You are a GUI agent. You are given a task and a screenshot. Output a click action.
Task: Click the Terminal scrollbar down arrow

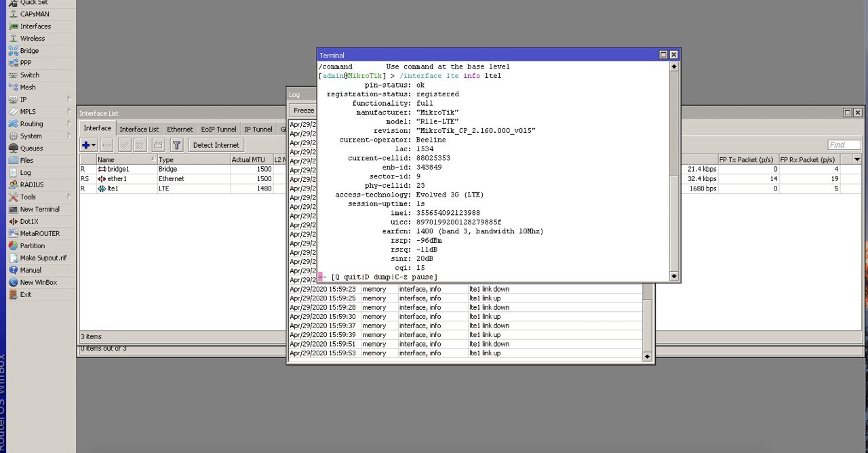[673, 276]
